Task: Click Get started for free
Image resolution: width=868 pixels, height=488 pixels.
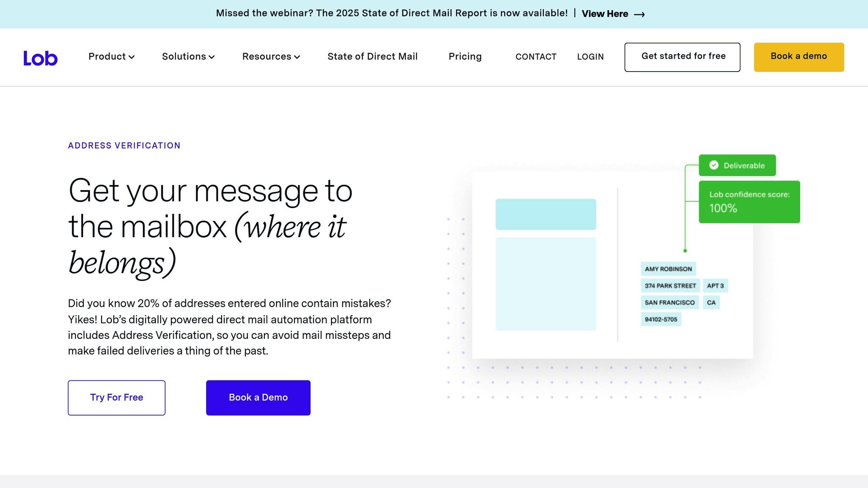Action: [682, 56]
